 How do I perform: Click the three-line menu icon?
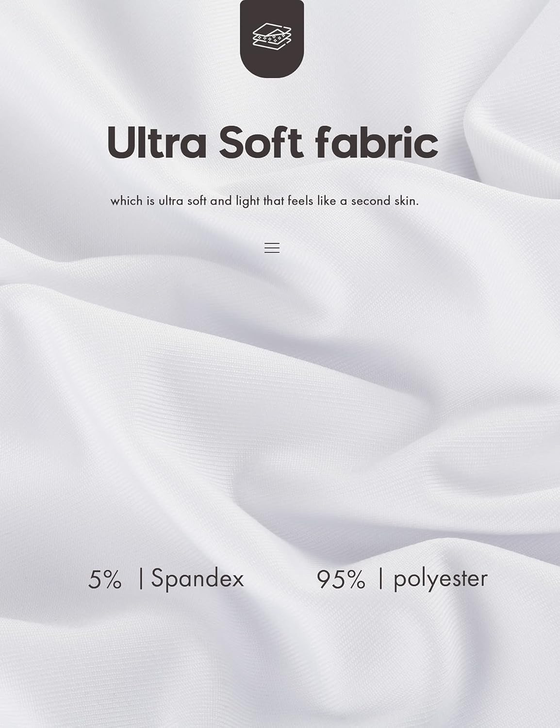tap(272, 248)
